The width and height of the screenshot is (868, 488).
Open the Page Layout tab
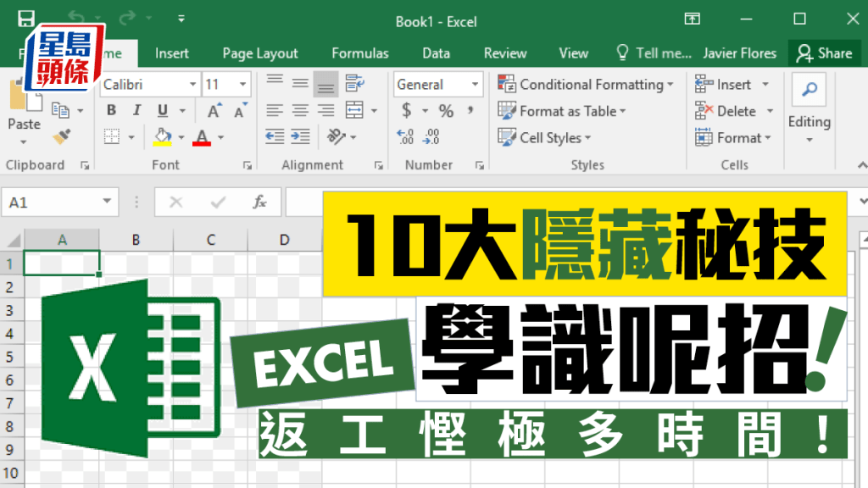coord(260,53)
